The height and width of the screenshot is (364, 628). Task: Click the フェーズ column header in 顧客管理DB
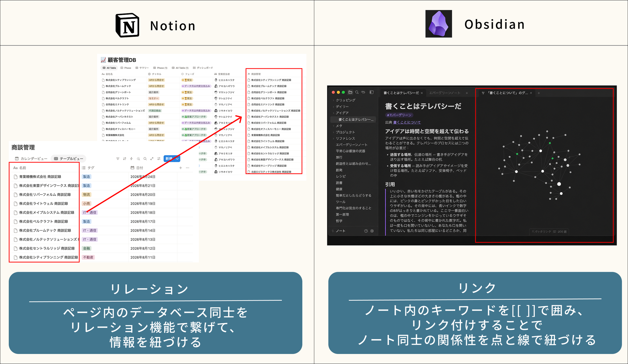pyautogui.click(x=188, y=74)
